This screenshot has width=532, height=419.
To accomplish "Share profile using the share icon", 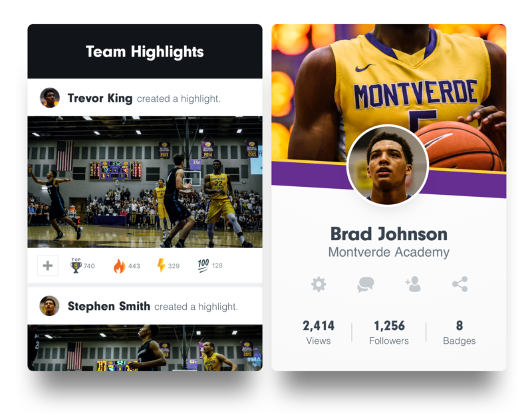I will point(460,284).
